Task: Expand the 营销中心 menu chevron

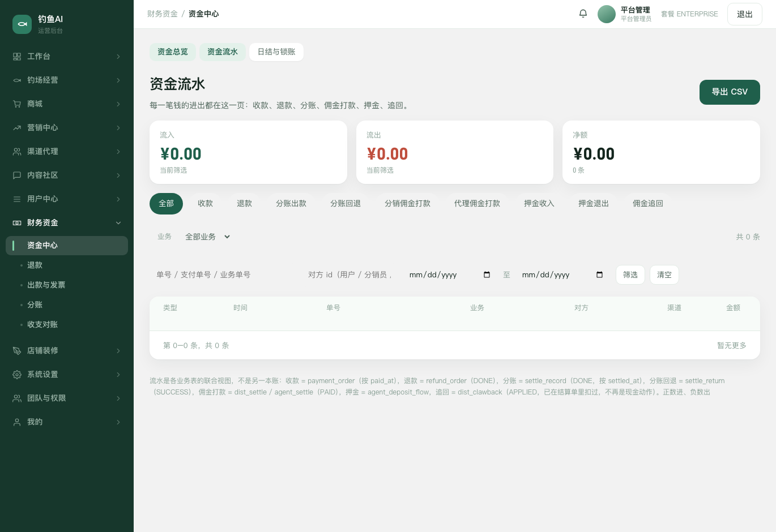Action: [118, 128]
